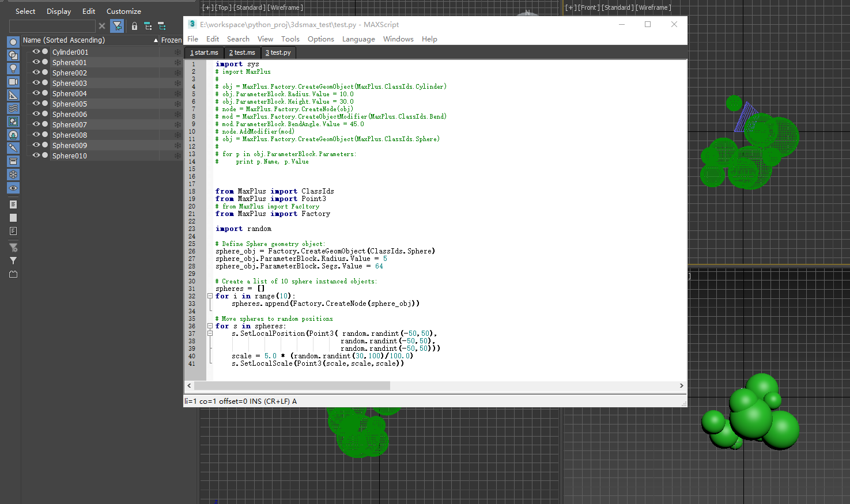Collapse the code fold at line 36

(210, 326)
